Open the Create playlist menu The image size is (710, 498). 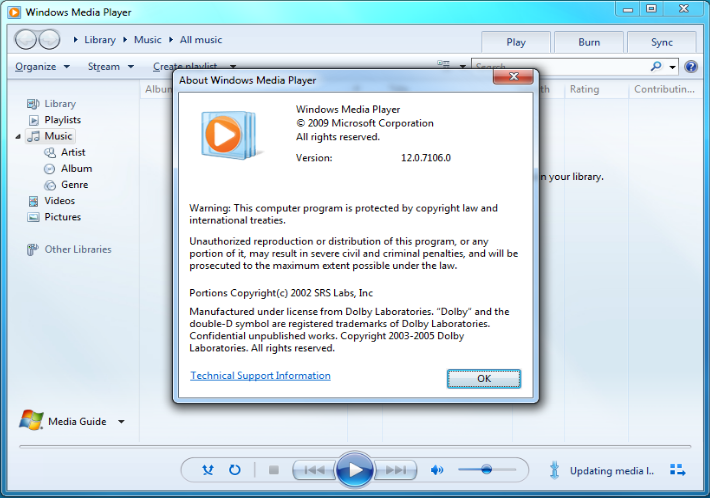(195, 67)
